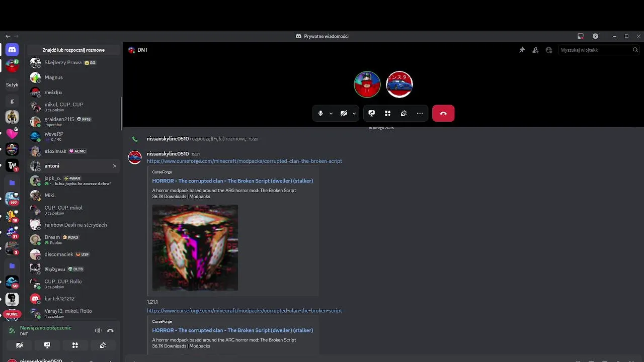Open Magnus conversation
This screenshot has height=362, width=644.
pos(73,77)
